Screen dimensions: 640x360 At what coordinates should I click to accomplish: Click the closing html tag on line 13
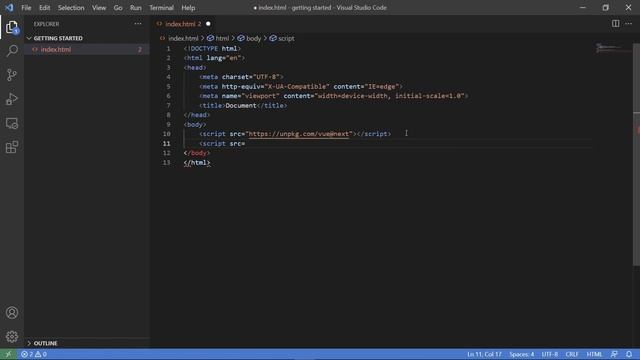point(197,162)
